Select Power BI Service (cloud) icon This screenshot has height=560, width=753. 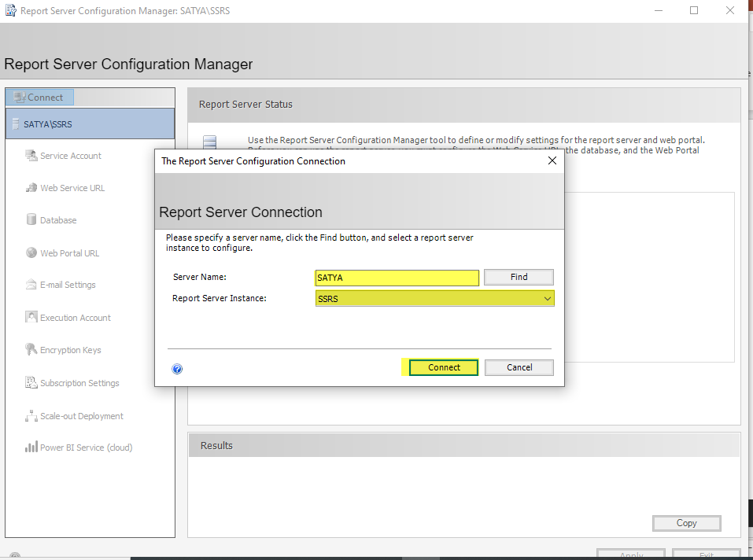(31, 448)
